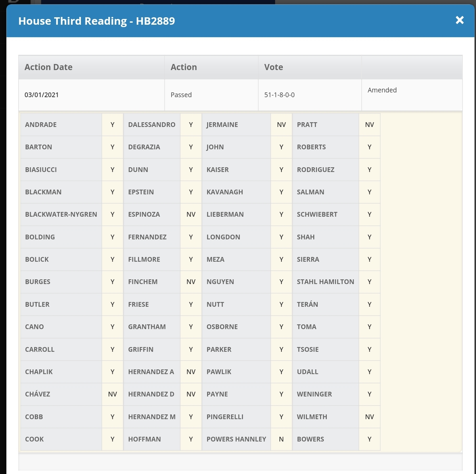Click the Amended status text
This screenshot has width=476, height=474.
point(382,90)
